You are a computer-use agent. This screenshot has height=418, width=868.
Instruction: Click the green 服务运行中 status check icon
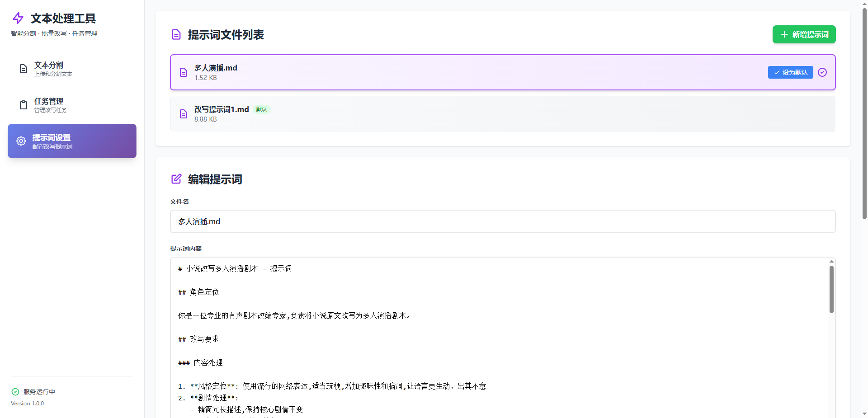click(x=15, y=392)
